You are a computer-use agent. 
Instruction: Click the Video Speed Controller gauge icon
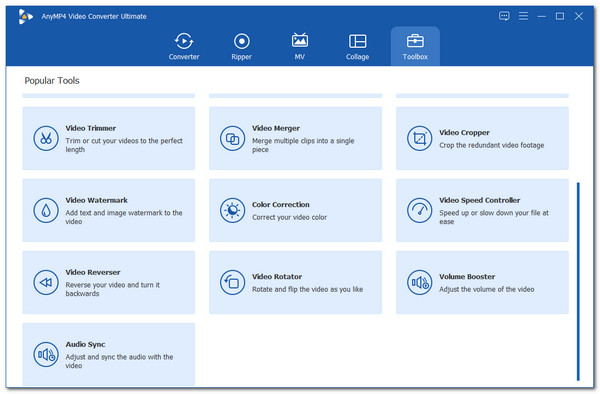click(419, 210)
